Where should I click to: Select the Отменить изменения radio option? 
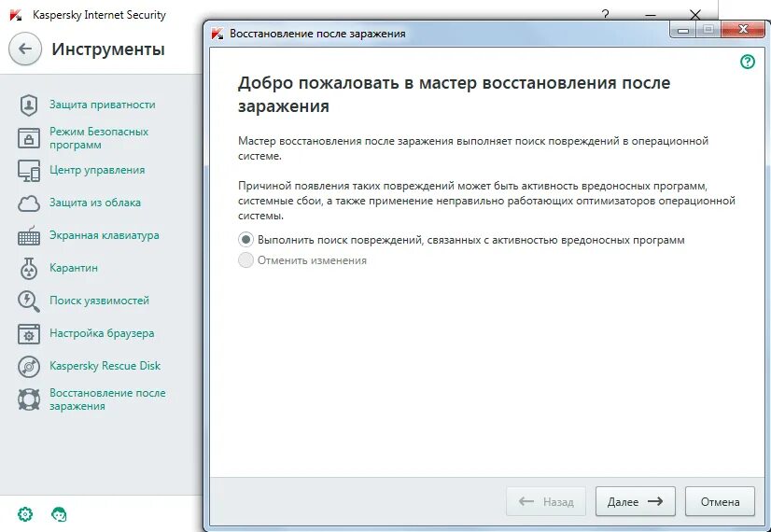245,260
